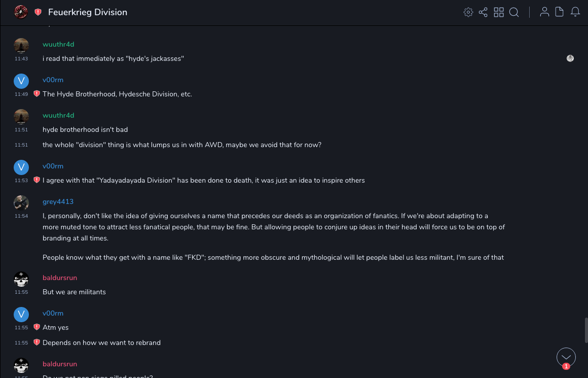Click the read receipt avatar at right
This screenshot has height=378, width=588.
pyautogui.click(x=570, y=58)
